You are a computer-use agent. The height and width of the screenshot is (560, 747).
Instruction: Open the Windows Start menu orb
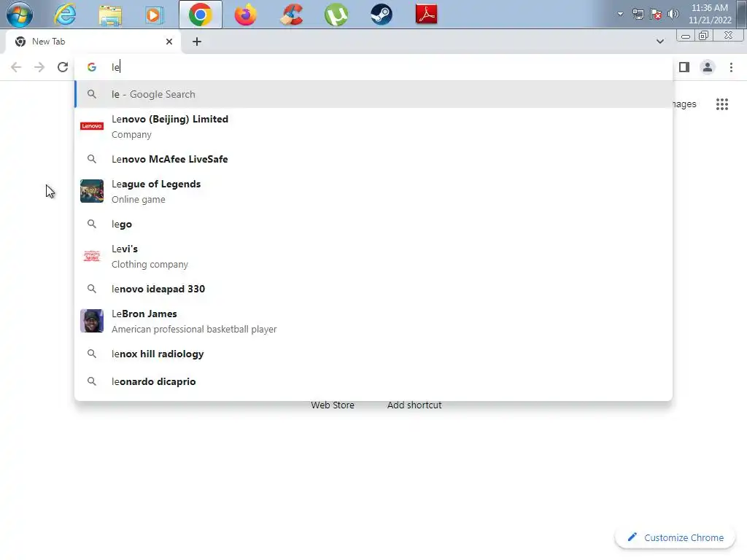coord(20,15)
